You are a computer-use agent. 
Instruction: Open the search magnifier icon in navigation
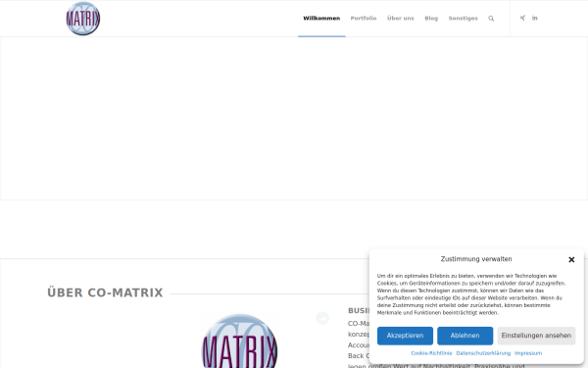click(x=491, y=19)
